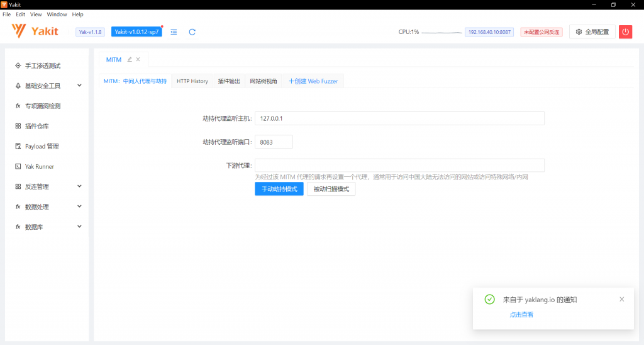Expand the 基础安全工具 menu chevron
This screenshot has width=644, height=345.
pyautogui.click(x=79, y=86)
